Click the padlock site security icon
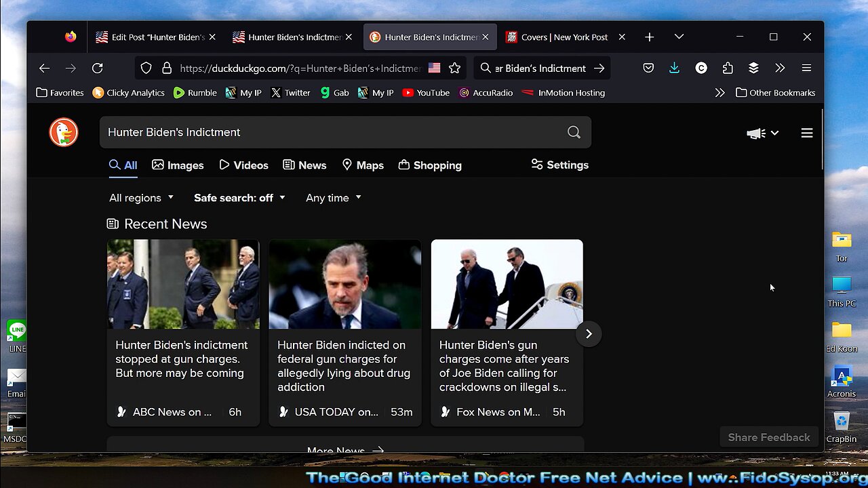Viewport: 868px width, 488px height. coord(167,68)
